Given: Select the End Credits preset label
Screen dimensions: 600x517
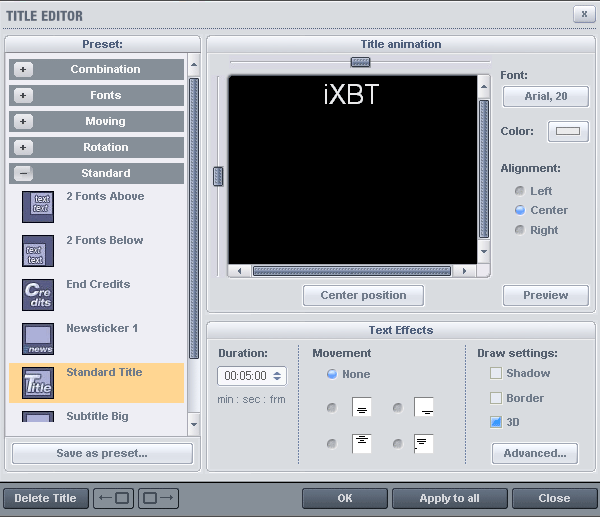Looking at the screenshot, I should point(98,284).
